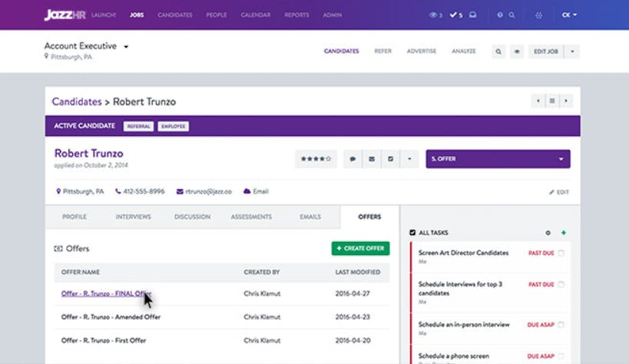
Task: Click the REFERRAL tag badge
Action: [x=138, y=127]
